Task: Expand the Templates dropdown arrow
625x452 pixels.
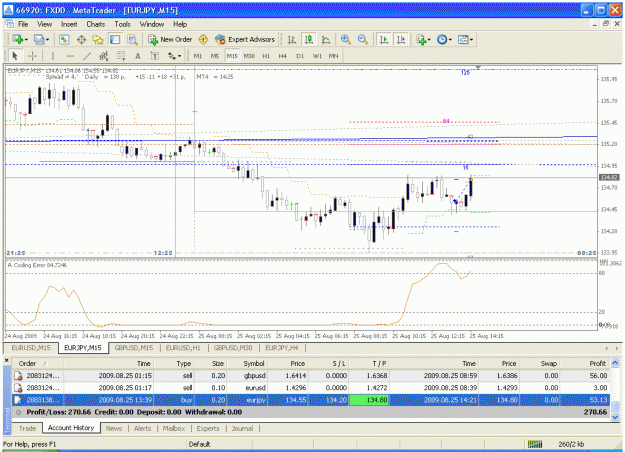Action: click(x=472, y=40)
